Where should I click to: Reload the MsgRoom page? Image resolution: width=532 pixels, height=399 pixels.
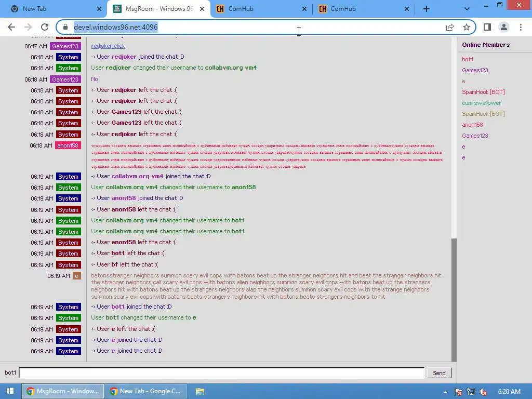[x=45, y=27]
